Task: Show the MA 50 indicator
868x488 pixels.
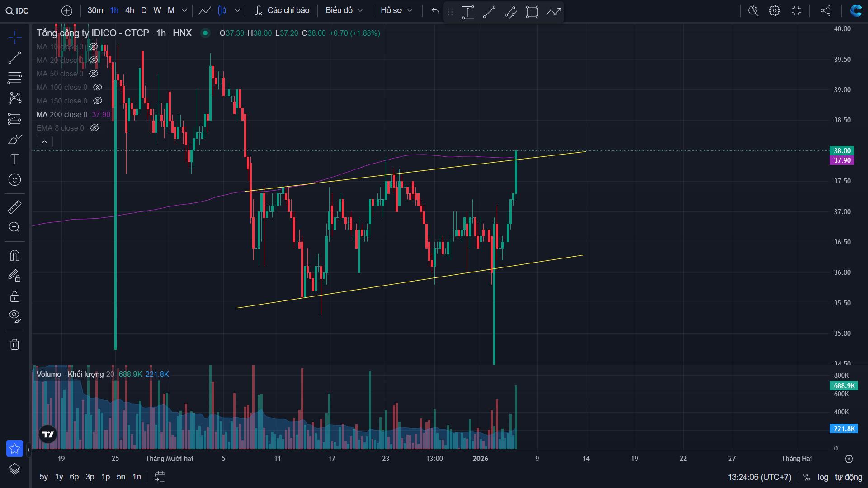Action: pos(94,74)
